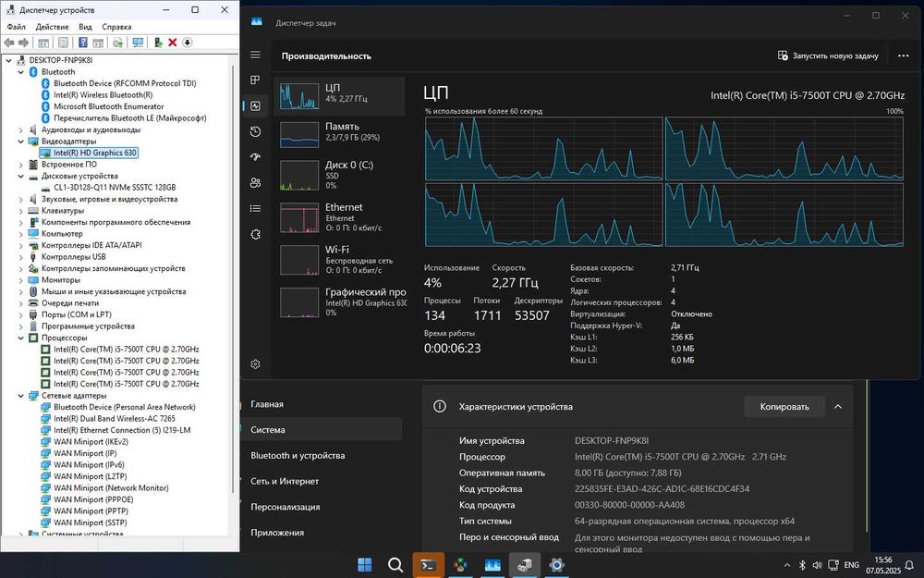Open Details list icon in Task Manager sidebar

(x=255, y=208)
